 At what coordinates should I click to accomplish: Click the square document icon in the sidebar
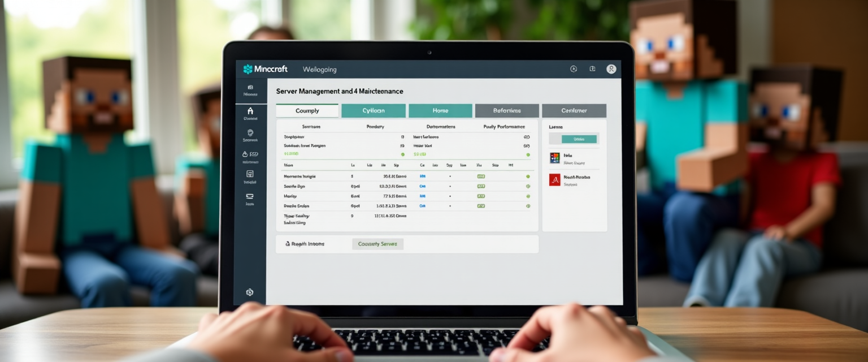pos(250,174)
